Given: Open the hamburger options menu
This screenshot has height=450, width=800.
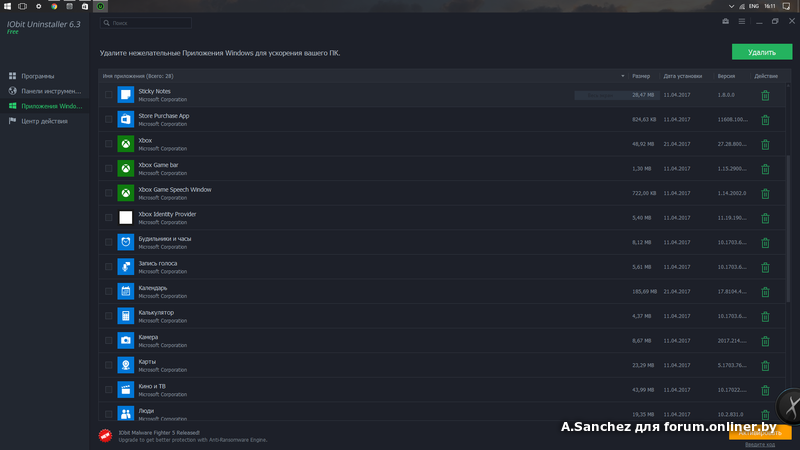Looking at the screenshot, I should (742, 21).
